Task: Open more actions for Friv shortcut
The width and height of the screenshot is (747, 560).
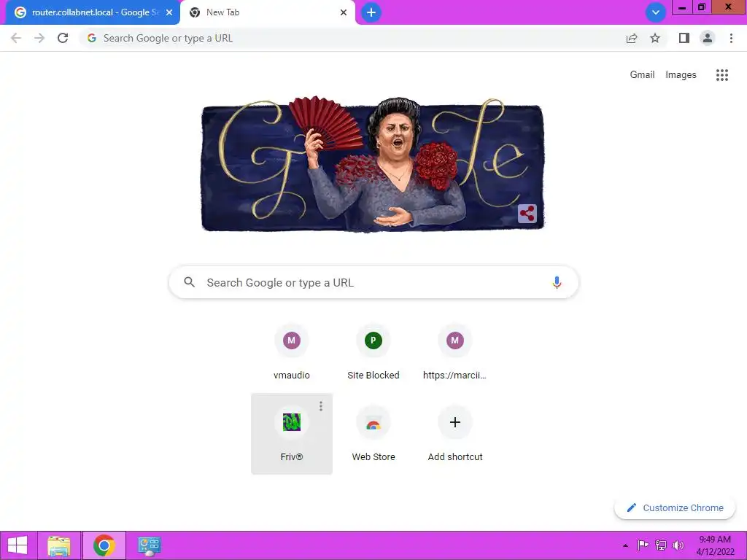Action: click(x=321, y=405)
